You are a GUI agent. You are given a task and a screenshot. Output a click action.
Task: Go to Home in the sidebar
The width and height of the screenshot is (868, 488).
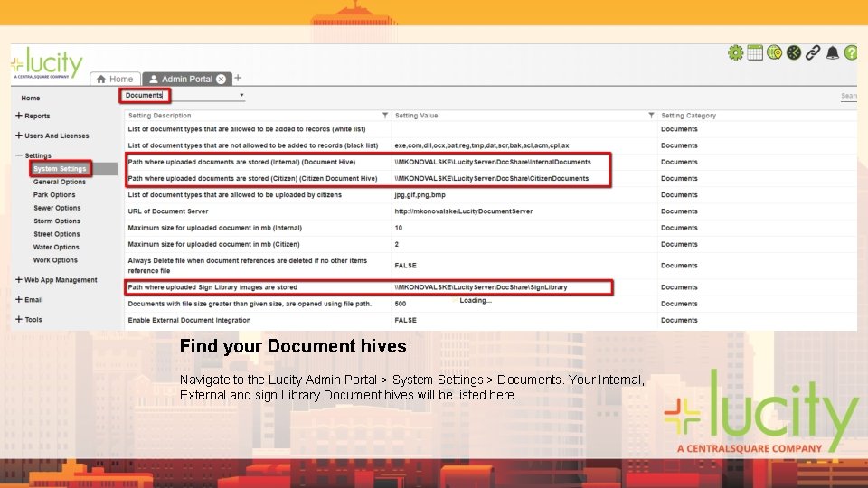coord(31,98)
